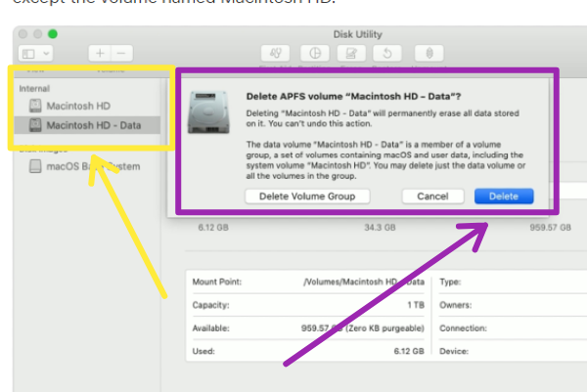
Task: Click the Erase toolbar icon
Action: point(351,53)
